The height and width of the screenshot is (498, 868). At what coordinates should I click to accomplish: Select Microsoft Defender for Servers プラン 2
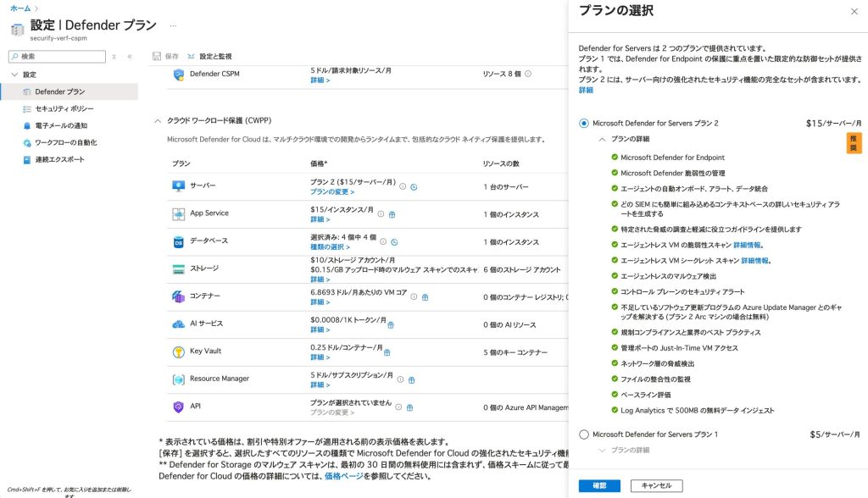(x=584, y=123)
